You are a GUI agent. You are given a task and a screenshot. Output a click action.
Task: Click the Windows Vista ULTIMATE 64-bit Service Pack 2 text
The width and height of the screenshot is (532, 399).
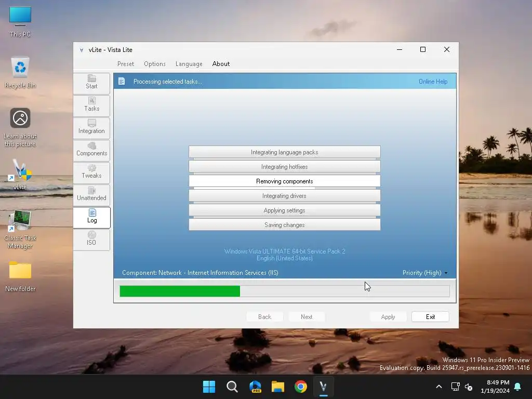click(285, 251)
